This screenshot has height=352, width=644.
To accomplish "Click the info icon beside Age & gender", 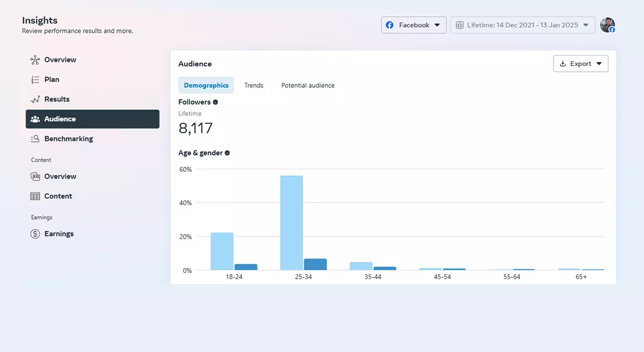I will click(x=227, y=153).
